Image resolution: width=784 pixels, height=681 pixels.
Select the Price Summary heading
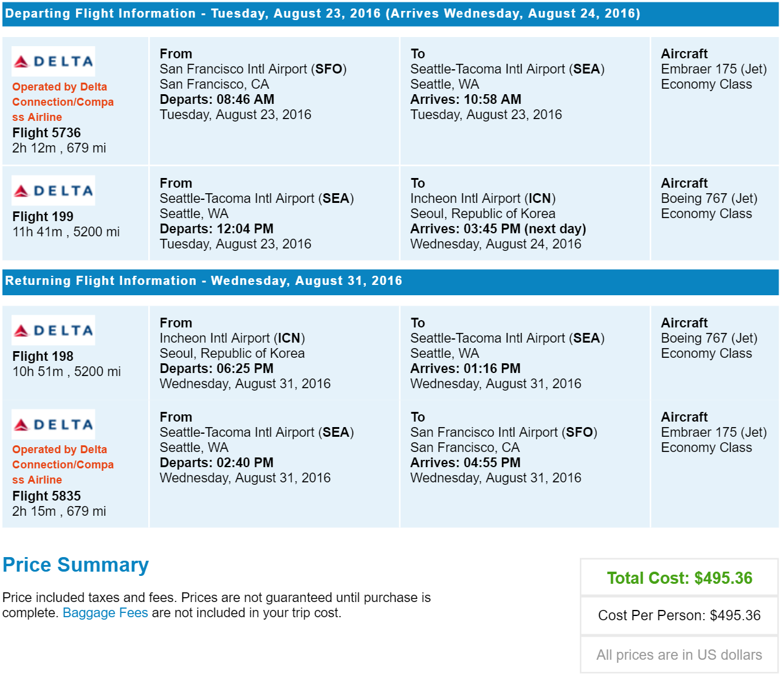point(75,565)
